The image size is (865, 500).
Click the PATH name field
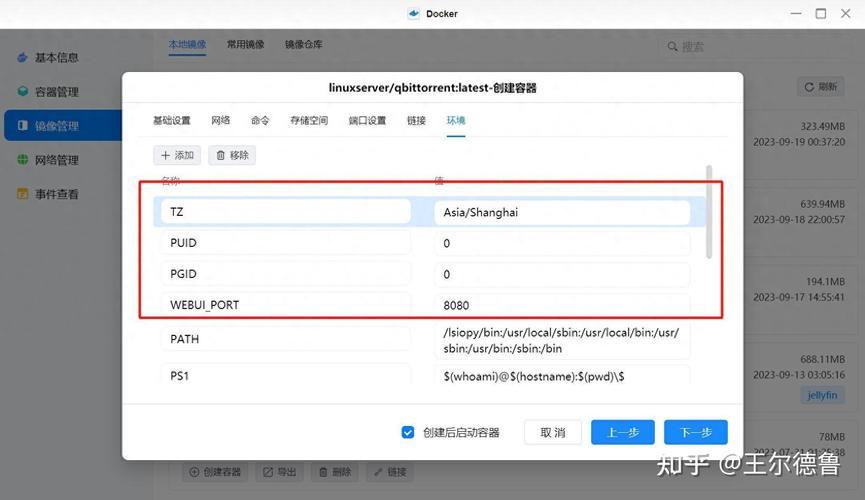click(x=286, y=339)
